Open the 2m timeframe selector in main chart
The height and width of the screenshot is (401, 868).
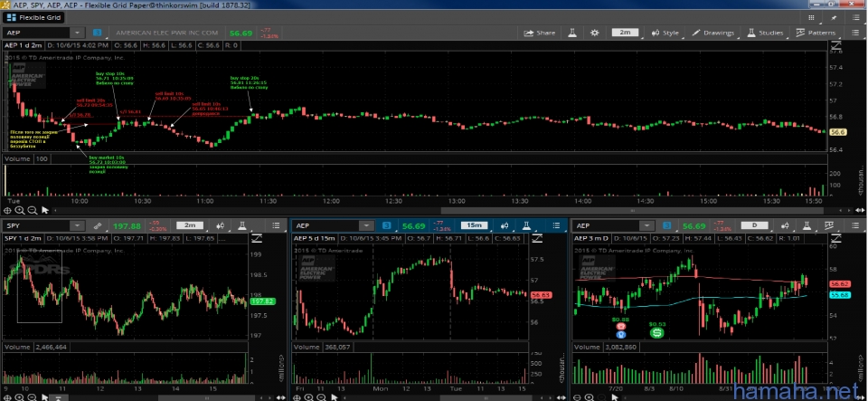625,33
